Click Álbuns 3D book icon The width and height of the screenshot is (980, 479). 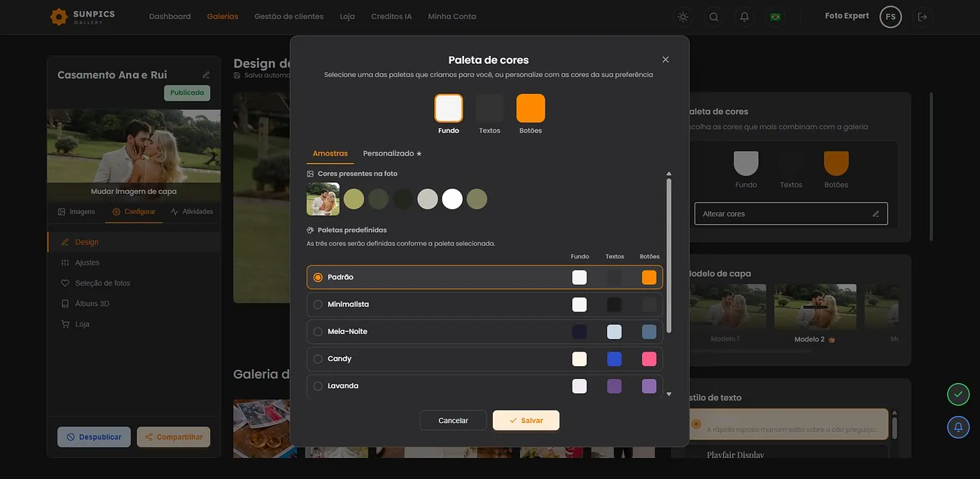coord(65,304)
